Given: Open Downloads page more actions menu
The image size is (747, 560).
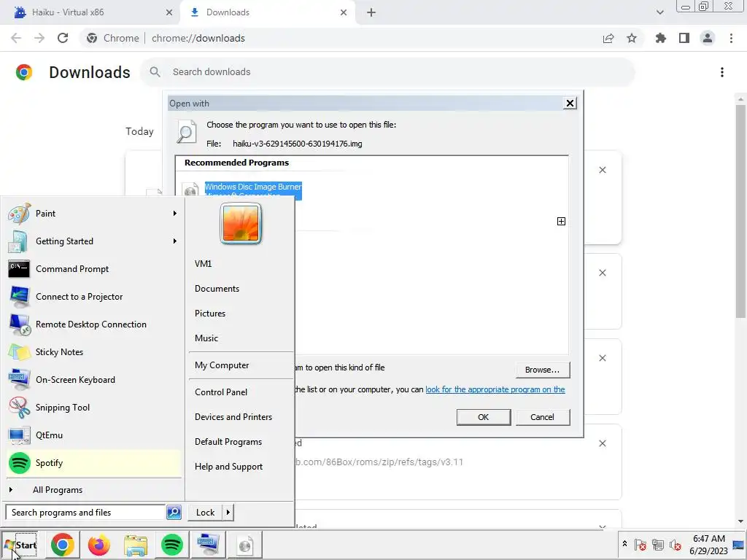Looking at the screenshot, I should pyautogui.click(x=722, y=72).
